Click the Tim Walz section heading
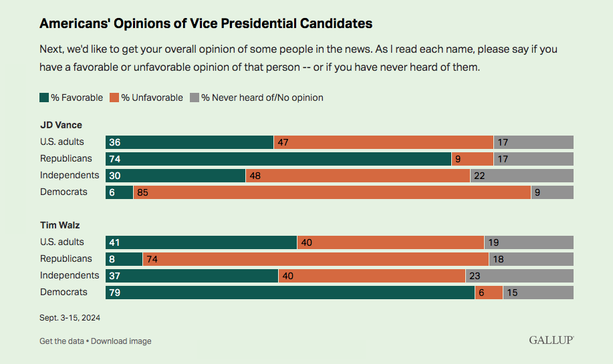This screenshot has height=364, width=613. (x=60, y=226)
